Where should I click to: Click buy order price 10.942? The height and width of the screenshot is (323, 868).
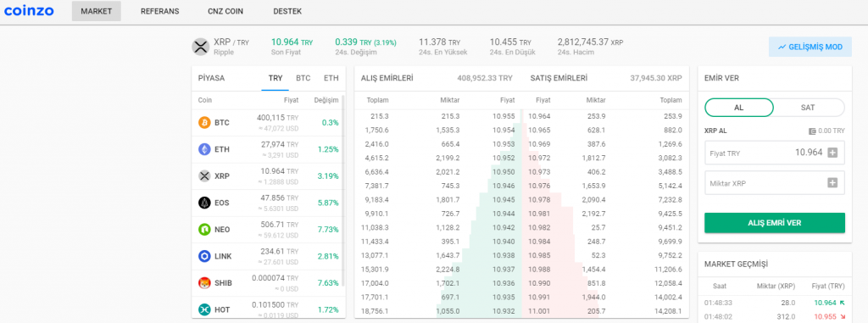pos(504,227)
